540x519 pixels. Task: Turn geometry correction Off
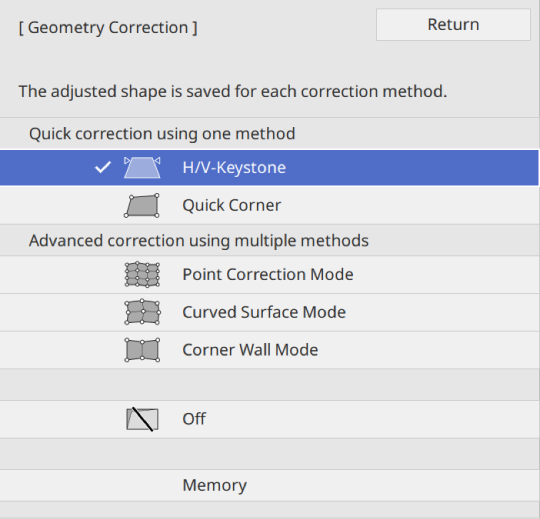click(x=269, y=419)
